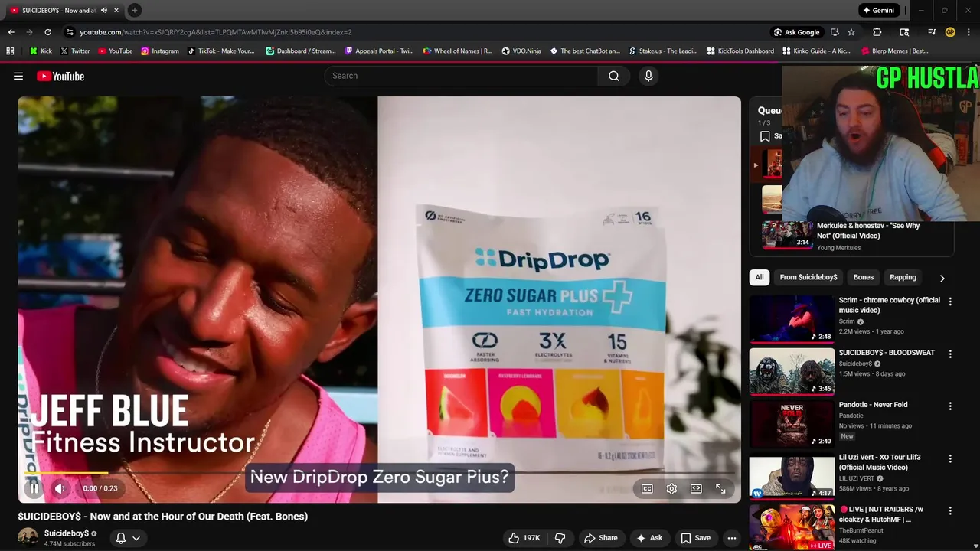980x551 pixels.
Task: Like the video with 197K likes
Action: [x=524, y=538]
